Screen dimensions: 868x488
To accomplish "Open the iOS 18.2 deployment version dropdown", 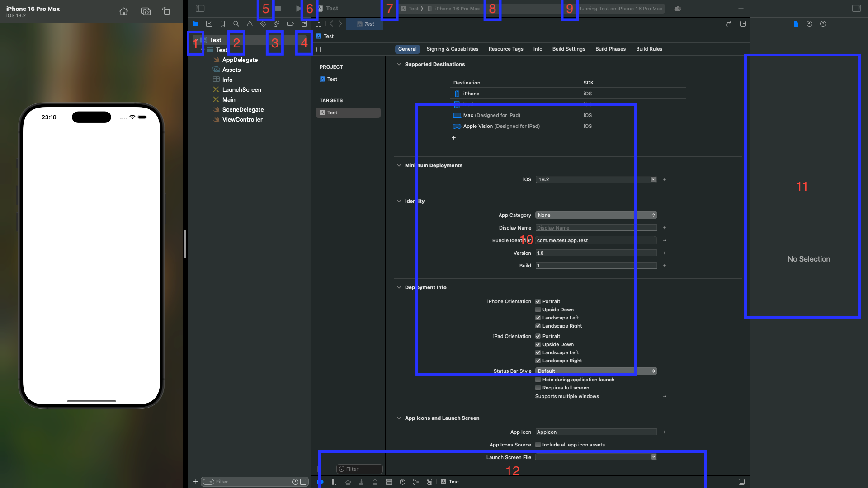I will (653, 179).
